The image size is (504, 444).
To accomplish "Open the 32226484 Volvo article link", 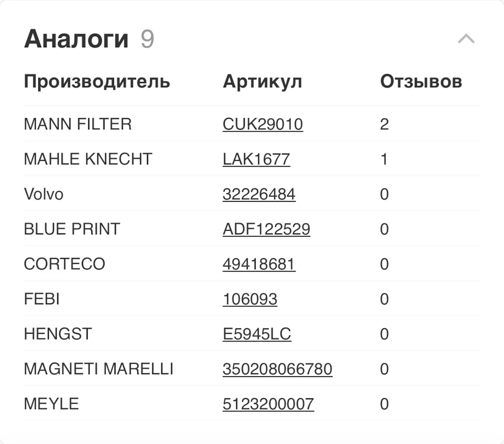I will pyautogui.click(x=260, y=194).
